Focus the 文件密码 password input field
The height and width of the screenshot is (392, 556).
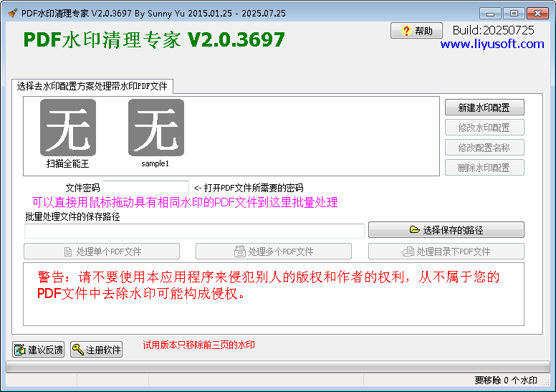[x=145, y=188]
